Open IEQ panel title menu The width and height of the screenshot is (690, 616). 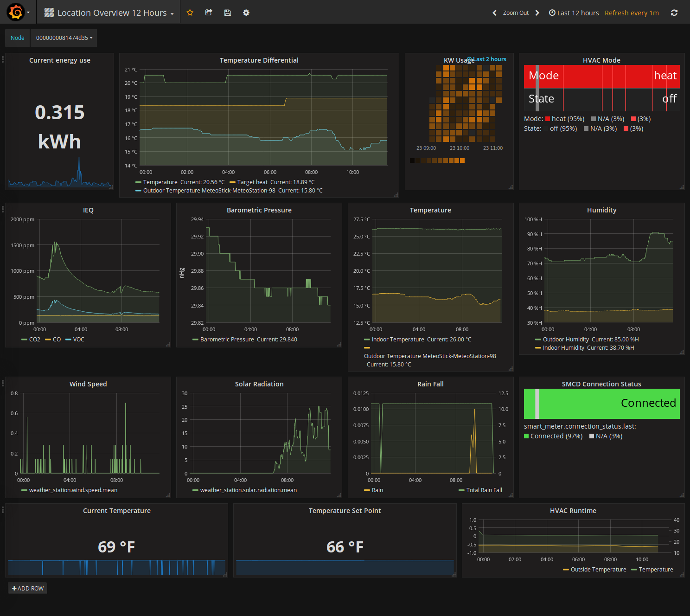(x=88, y=210)
